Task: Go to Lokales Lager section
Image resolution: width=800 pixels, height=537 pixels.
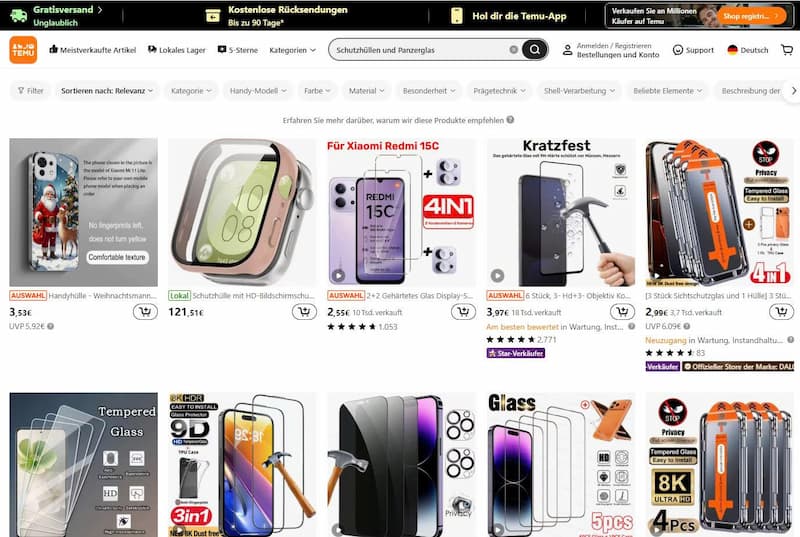Action: (x=177, y=50)
